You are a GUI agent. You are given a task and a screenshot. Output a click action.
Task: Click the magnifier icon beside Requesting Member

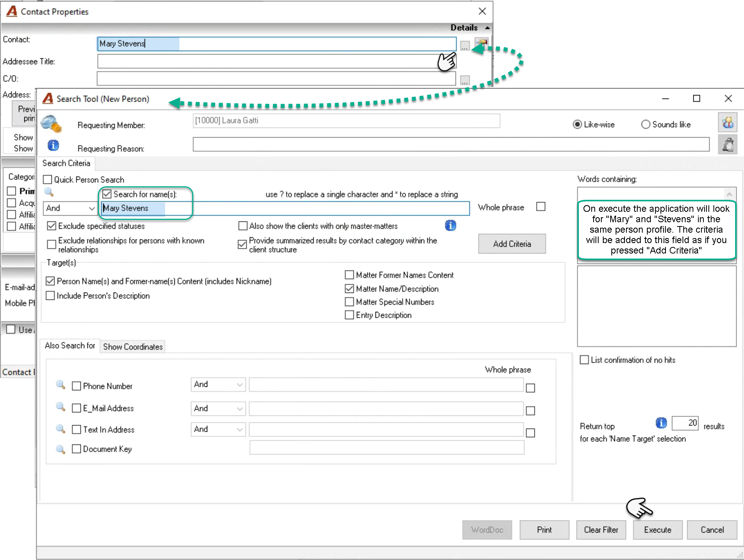click(x=51, y=123)
